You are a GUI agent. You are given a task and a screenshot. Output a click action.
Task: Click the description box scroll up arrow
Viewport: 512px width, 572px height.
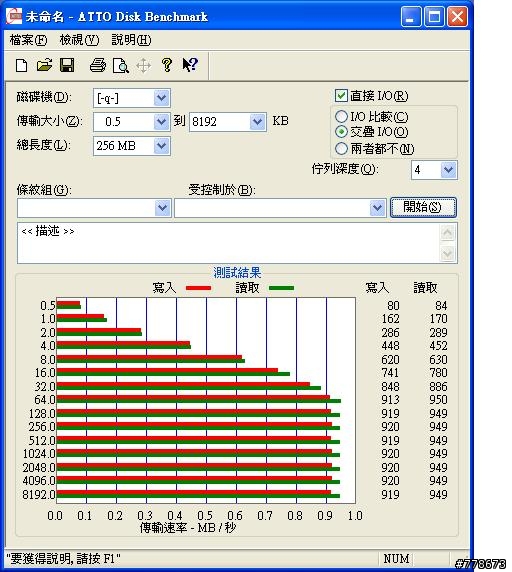point(447,233)
